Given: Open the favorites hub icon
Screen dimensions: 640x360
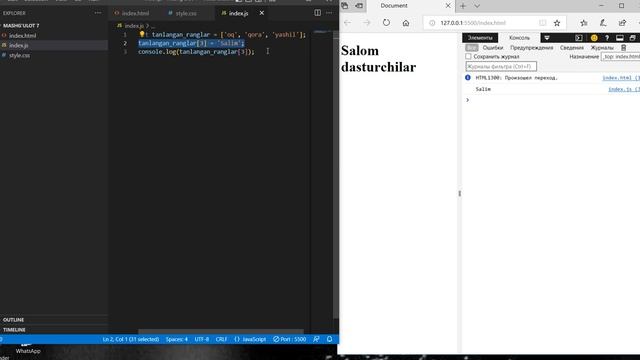Looking at the screenshot, I should click(x=584, y=23).
